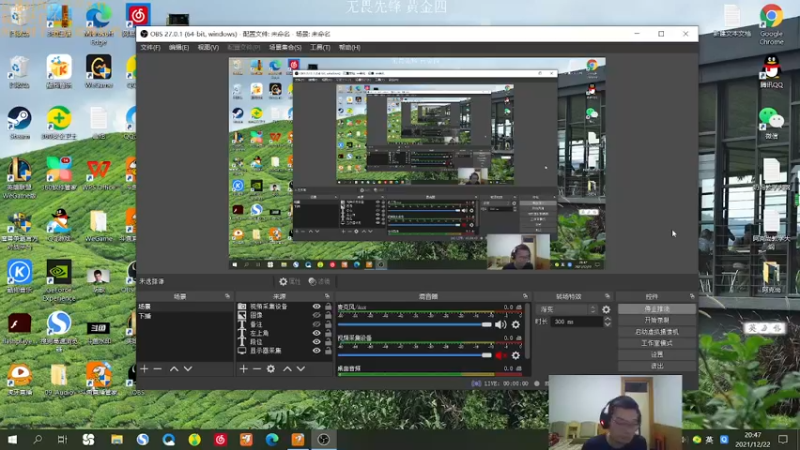Click 启动虚拟摄像机 button

[x=657, y=332]
